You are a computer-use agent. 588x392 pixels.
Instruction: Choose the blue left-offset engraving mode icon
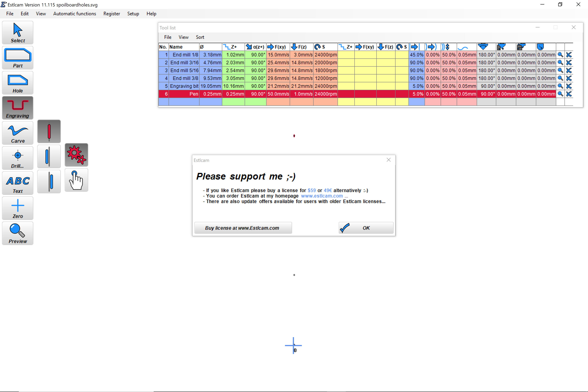pyautogui.click(x=49, y=156)
